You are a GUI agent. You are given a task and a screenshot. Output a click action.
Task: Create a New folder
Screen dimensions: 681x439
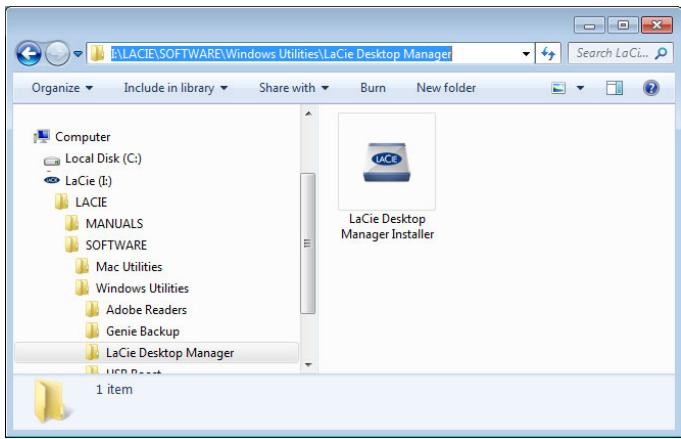(446, 88)
